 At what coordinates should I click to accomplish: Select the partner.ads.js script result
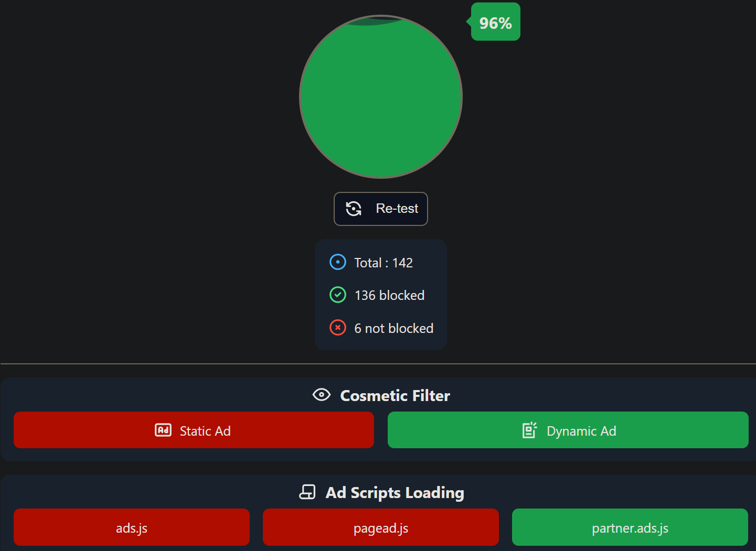[630, 527]
